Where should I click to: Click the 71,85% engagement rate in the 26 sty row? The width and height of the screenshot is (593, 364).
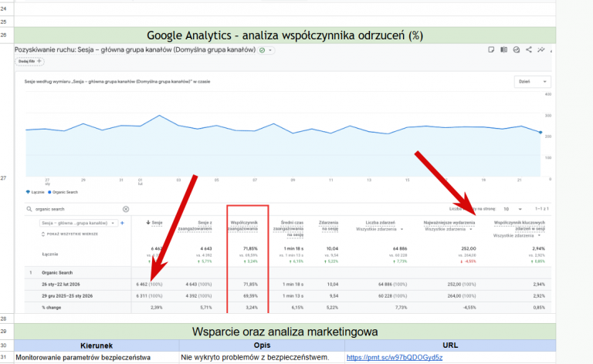250,285
